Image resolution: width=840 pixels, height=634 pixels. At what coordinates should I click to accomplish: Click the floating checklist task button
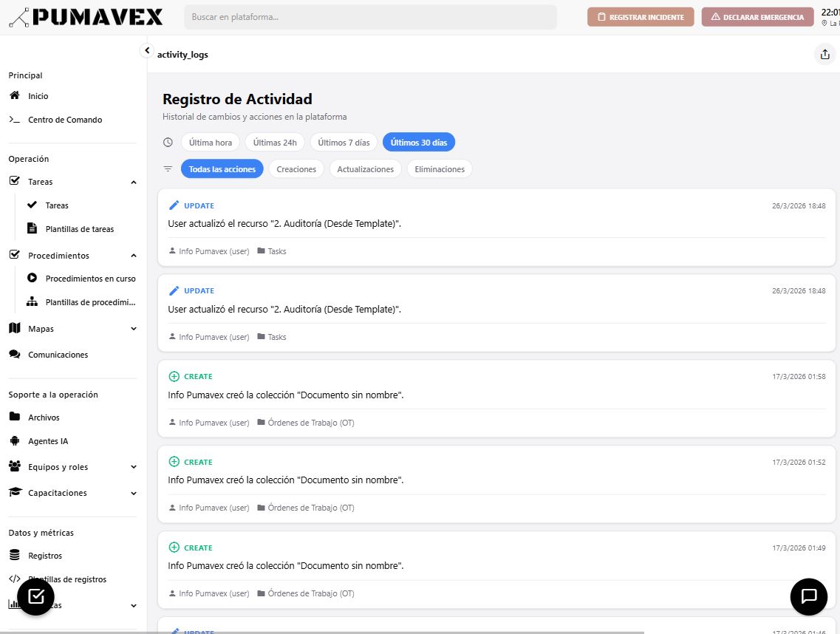(x=36, y=596)
